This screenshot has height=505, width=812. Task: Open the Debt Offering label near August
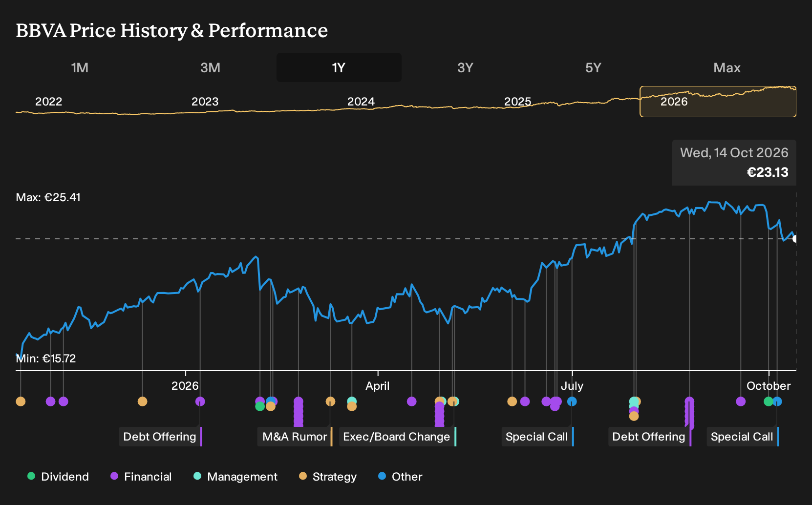(649, 437)
